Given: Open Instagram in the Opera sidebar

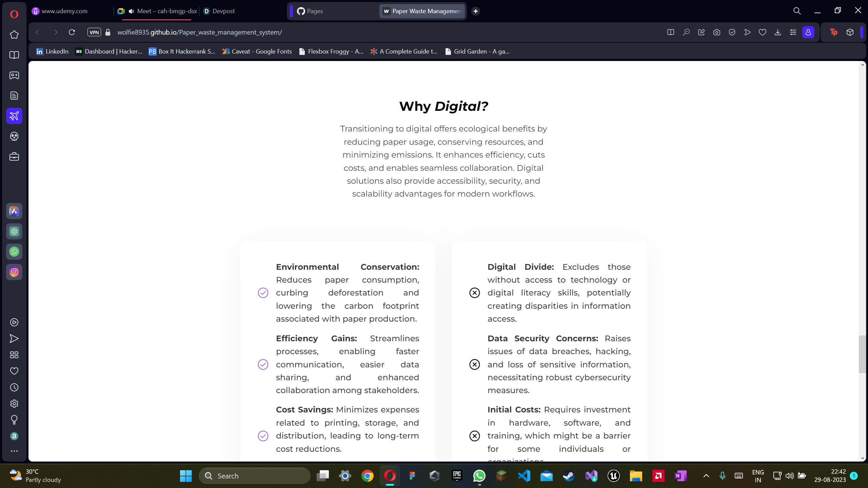Looking at the screenshot, I should pos(14,272).
